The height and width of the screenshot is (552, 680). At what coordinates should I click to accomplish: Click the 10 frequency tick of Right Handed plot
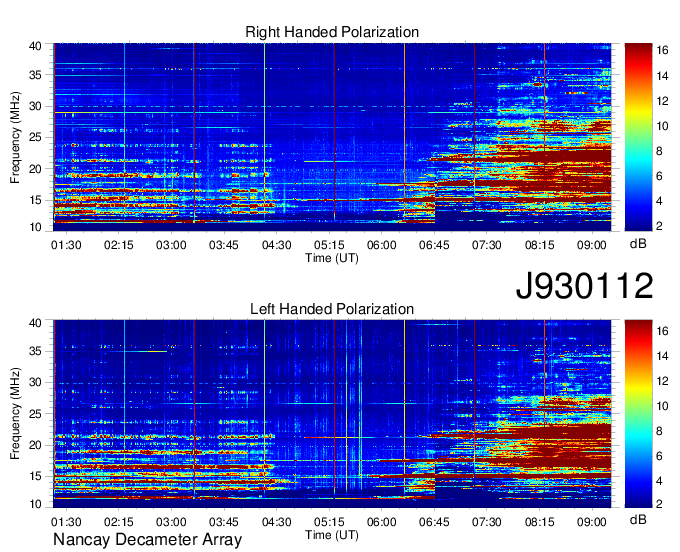tap(35, 227)
